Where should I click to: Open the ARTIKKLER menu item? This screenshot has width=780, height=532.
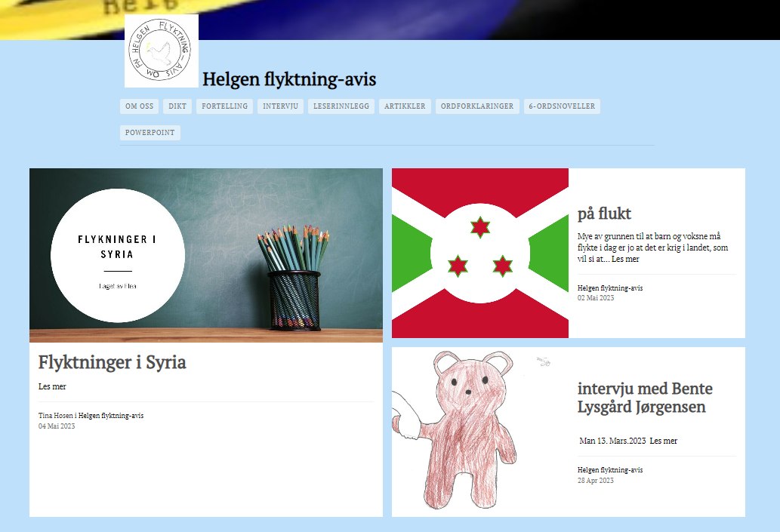[x=405, y=106]
